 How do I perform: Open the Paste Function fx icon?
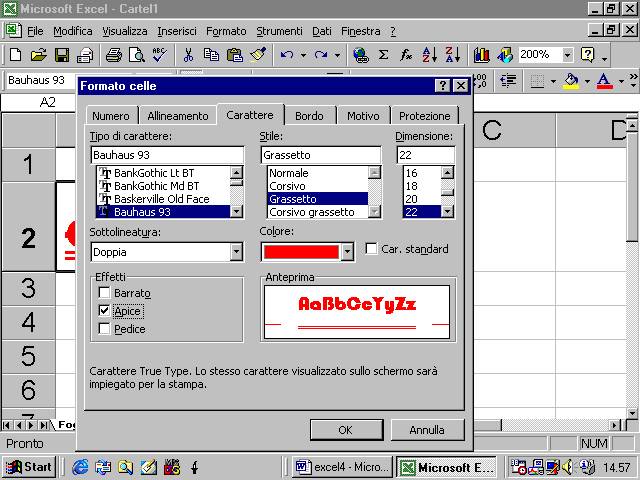406,55
